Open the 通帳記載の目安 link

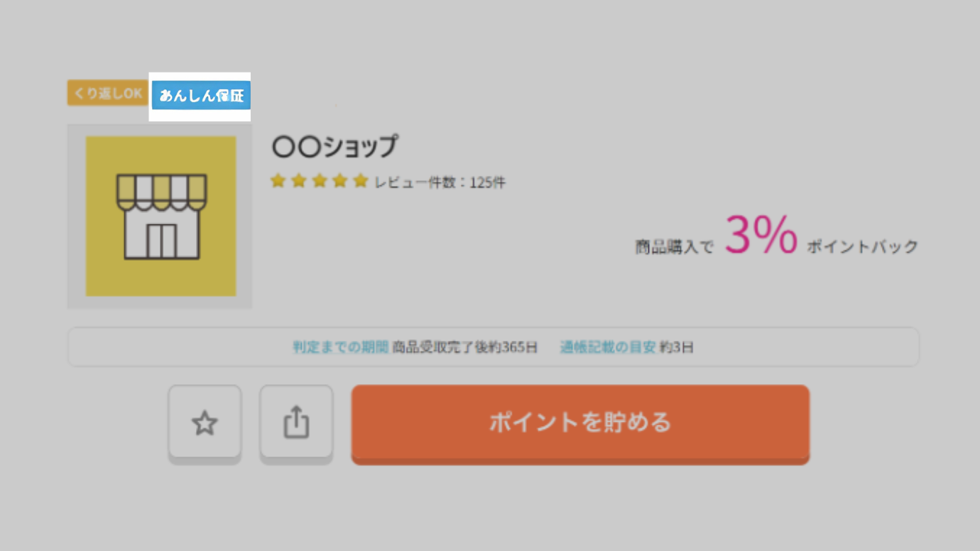click(608, 347)
